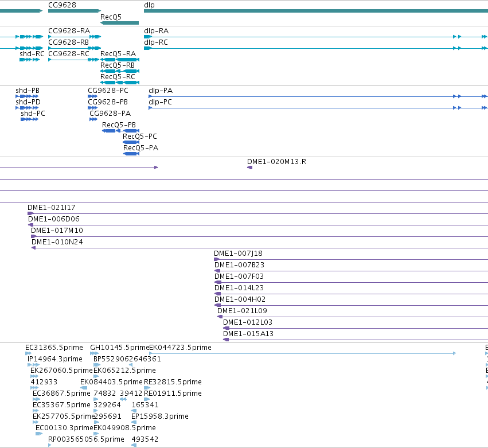Select the shd-PC protein feature
The height and width of the screenshot is (448, 488).
[x=30, y=119]
